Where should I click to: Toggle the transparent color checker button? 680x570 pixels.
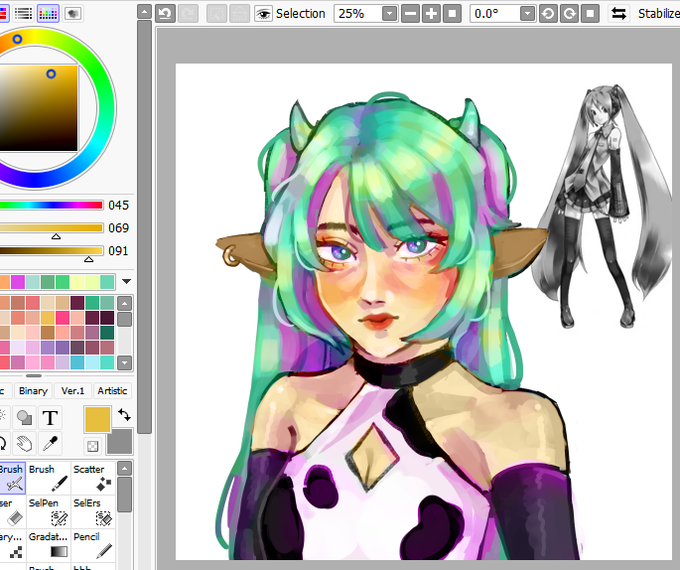click(92, 446)
